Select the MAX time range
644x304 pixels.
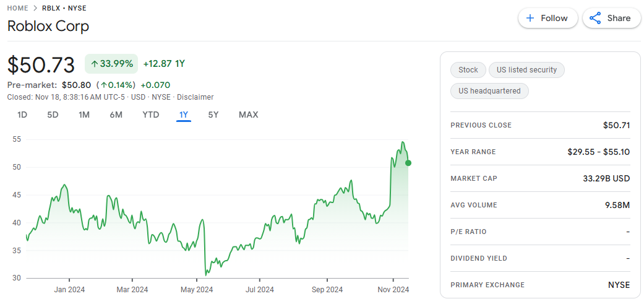coord(248,115)
